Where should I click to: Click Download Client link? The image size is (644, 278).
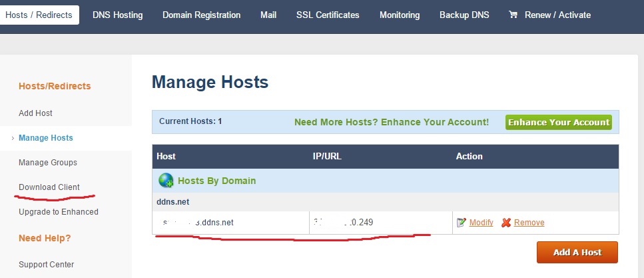pos(49,187)
